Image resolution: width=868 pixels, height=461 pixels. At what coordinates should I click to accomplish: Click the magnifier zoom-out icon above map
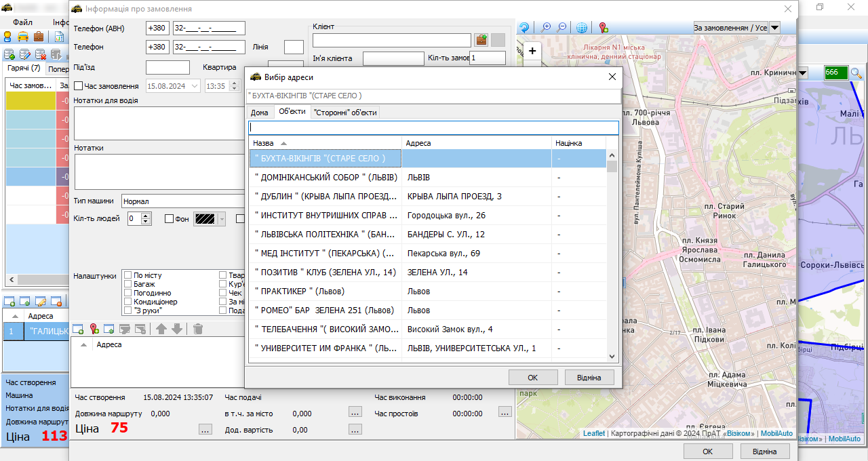point(562,28)
